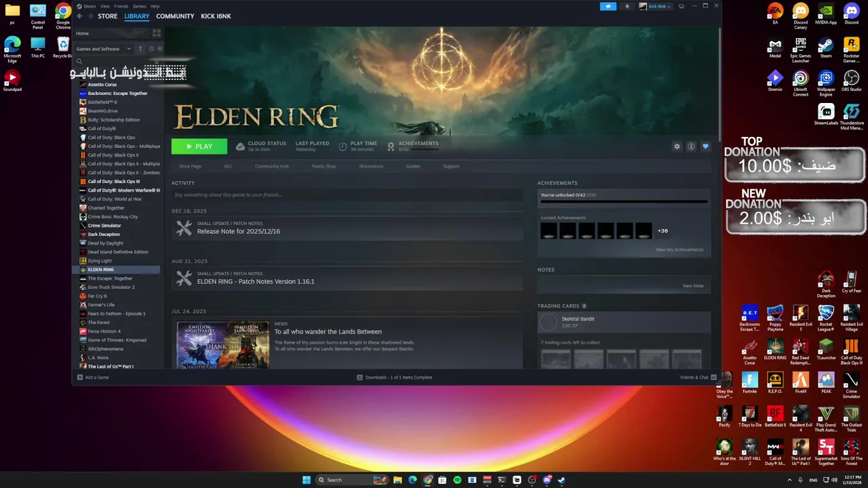Open OBS Studio desktop shortcut

point(851,81)
